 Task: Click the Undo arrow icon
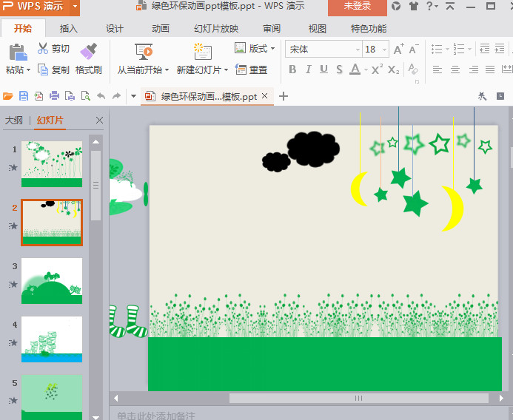101,96
